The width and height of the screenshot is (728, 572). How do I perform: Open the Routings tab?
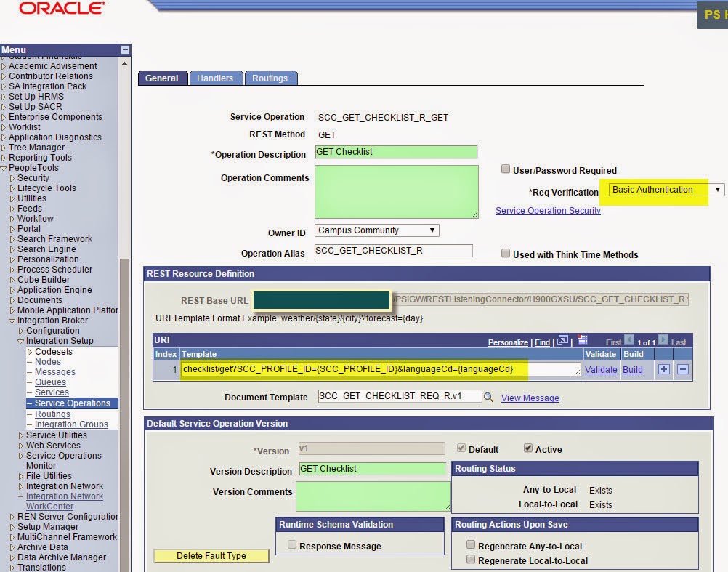(271, 77)
